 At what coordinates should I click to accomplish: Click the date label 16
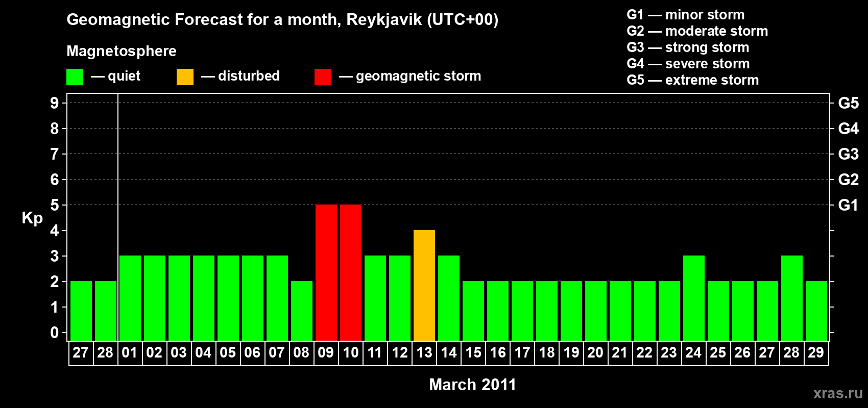pyautogui.click(x=498, y=353)
